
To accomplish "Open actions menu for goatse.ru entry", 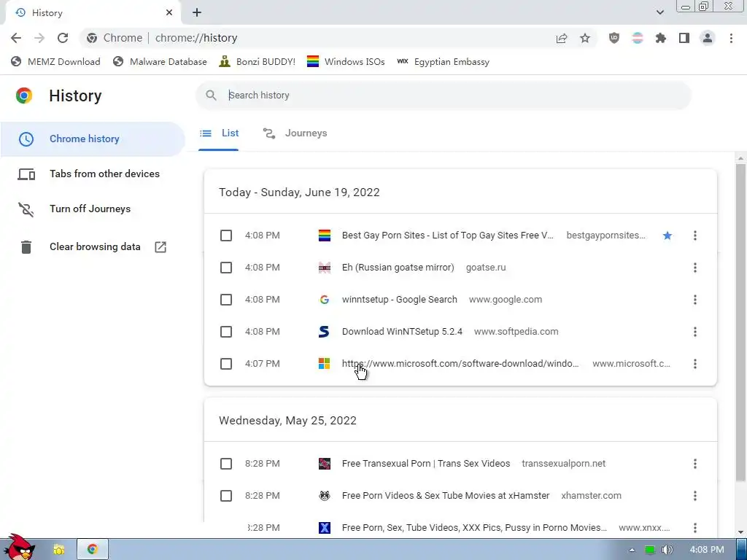I will pyautogui.click(x=695, y=268).
